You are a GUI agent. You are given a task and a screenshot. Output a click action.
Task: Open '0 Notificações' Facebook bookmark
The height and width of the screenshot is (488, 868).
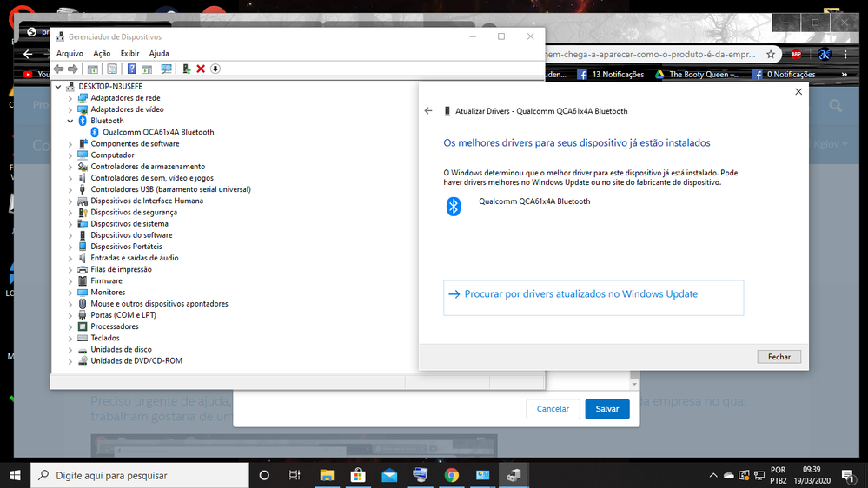784,74
